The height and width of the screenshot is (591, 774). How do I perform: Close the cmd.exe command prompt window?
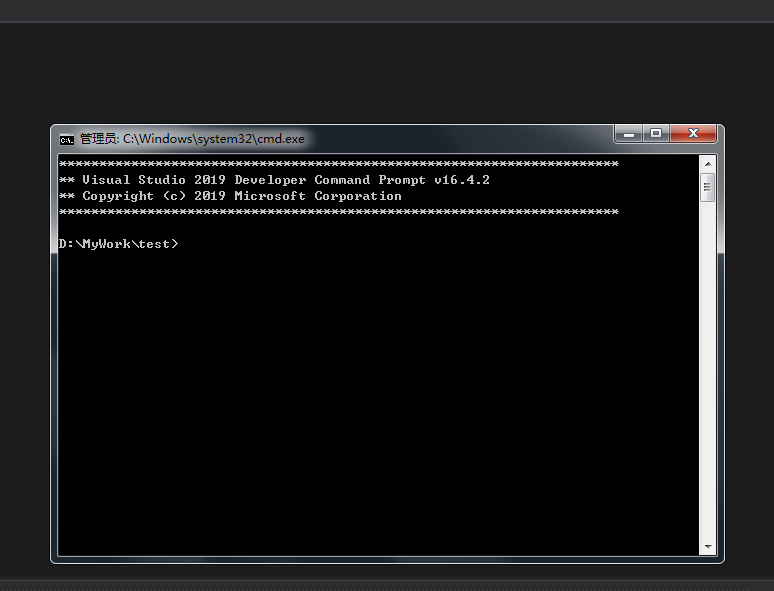pos(693,133)
